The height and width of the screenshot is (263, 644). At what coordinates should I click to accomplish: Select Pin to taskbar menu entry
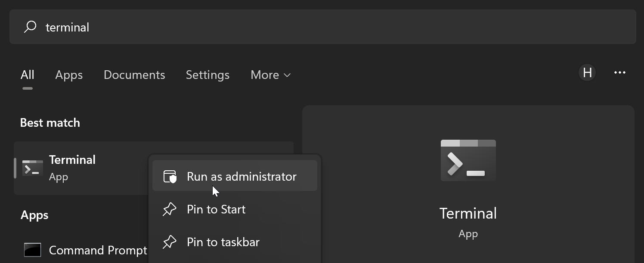[223, 242]
